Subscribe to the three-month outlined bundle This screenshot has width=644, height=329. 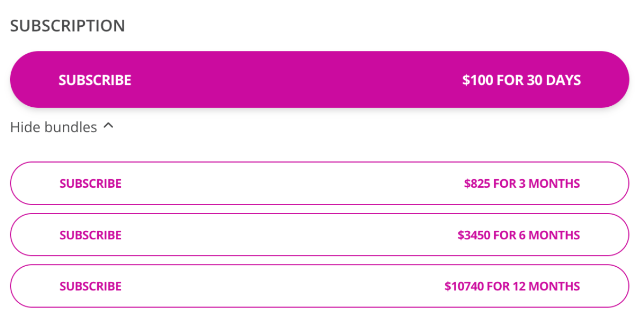319,184
